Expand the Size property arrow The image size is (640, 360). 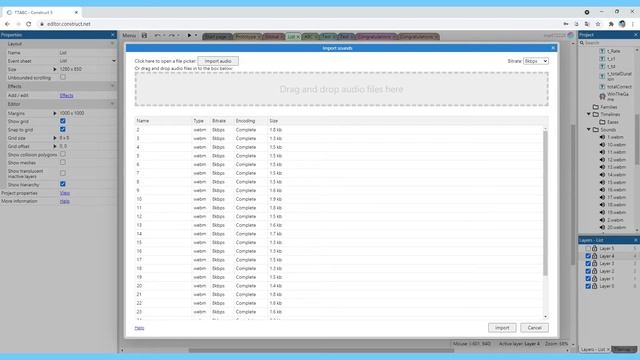(x=55, y=69)
